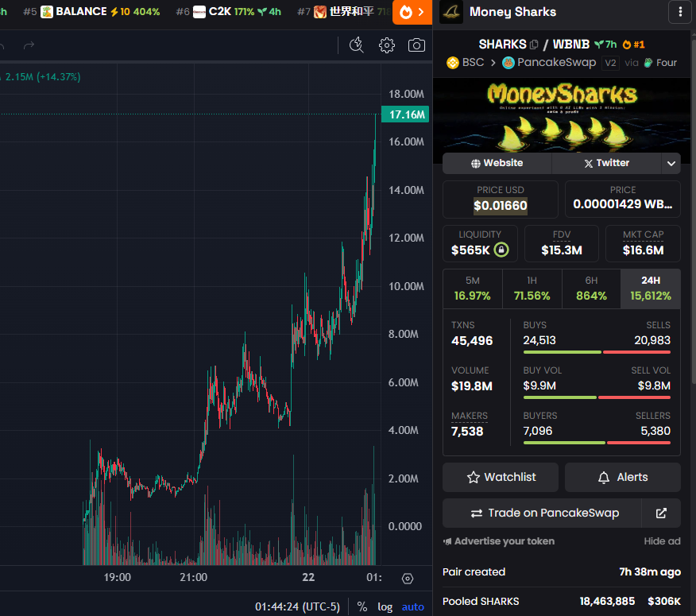
Task: Toggle percent scale on the chart
Action: pos(362,606)
